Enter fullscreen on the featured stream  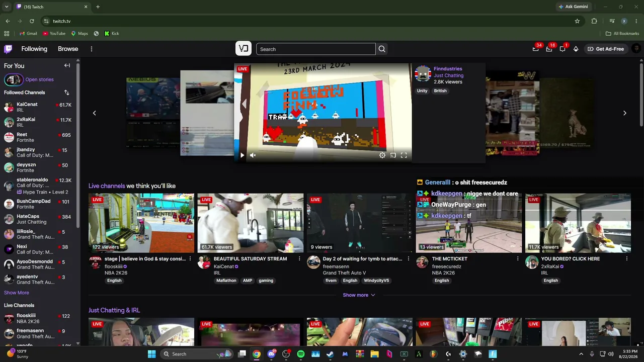pyautogui.click(x=404, y=155)
